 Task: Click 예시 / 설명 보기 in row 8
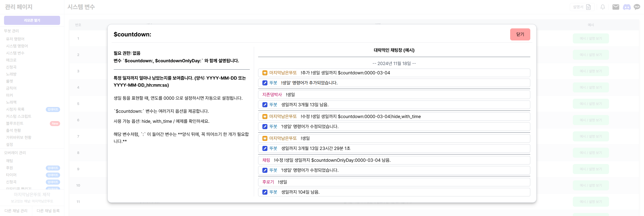[591, 153]
